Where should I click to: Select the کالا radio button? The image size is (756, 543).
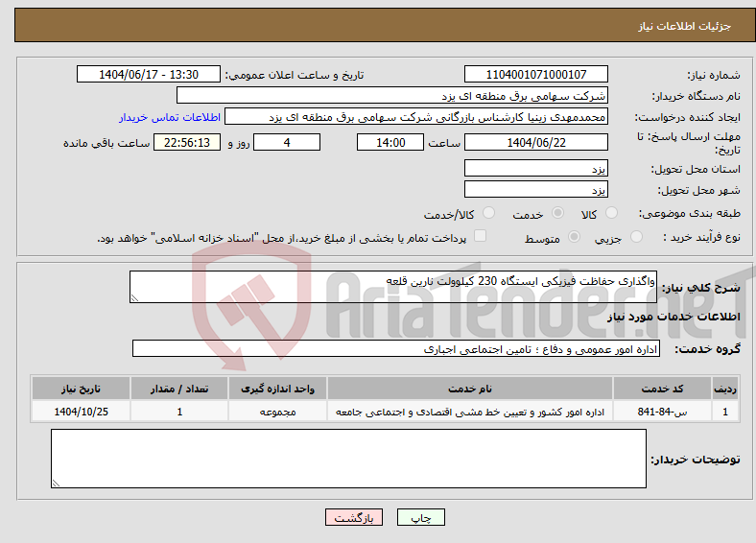click(611, 213)
